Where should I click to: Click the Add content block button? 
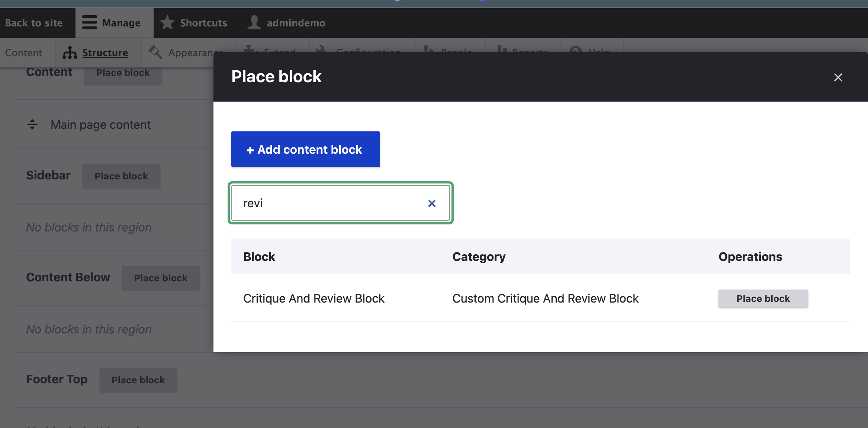305,149
